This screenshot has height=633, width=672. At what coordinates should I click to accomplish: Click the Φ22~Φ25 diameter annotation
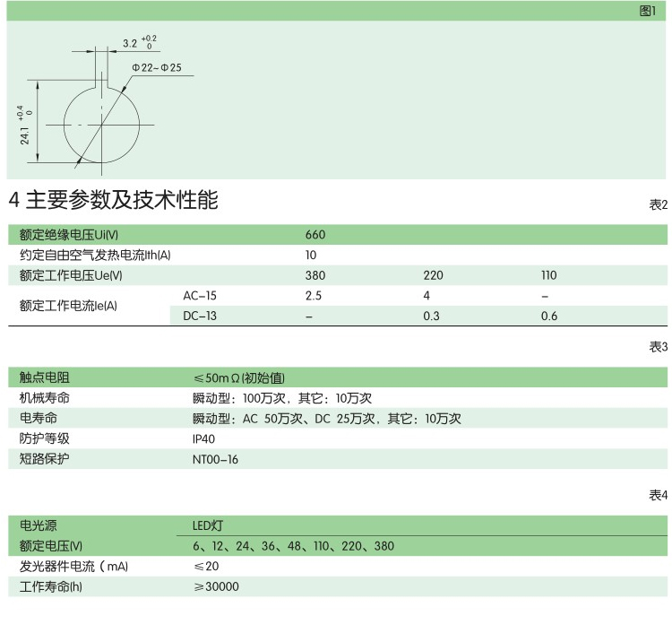[x=156, y=68]
